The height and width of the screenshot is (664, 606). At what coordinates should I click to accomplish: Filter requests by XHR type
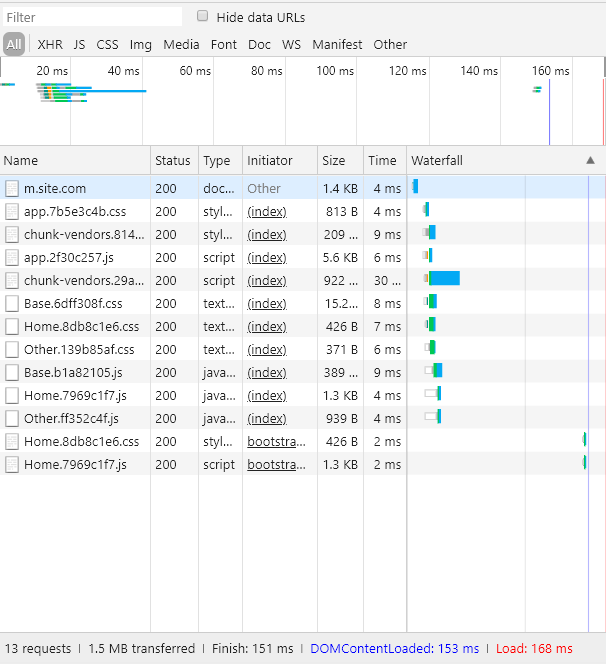(50, 44)
